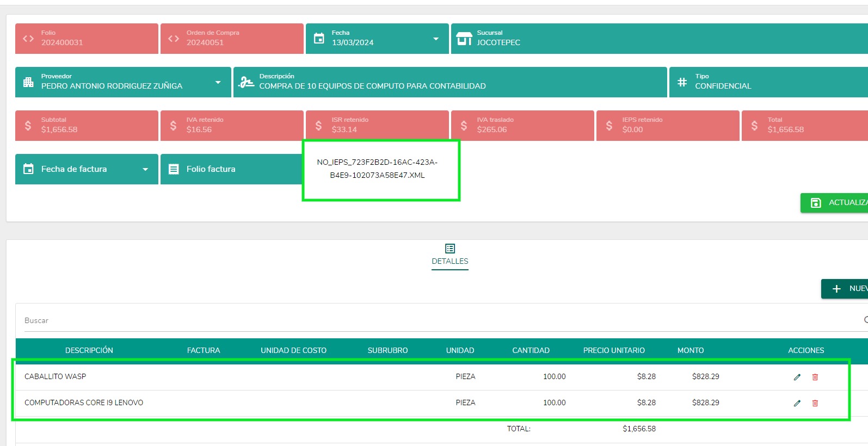Click the hash icon next to Tipo
The width and height of the screenshot is (868, 446).
682,82
